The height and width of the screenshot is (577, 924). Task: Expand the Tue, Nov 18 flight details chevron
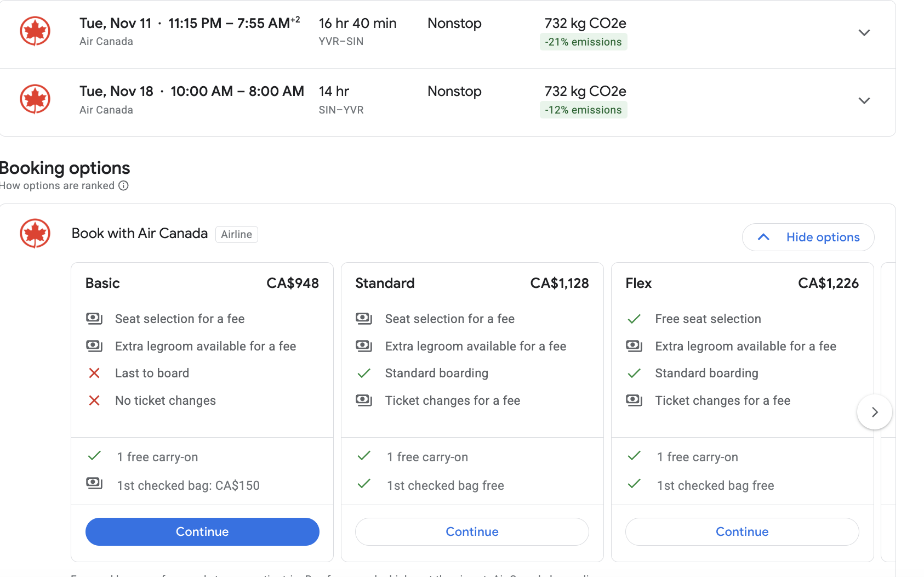click(864, 101)
